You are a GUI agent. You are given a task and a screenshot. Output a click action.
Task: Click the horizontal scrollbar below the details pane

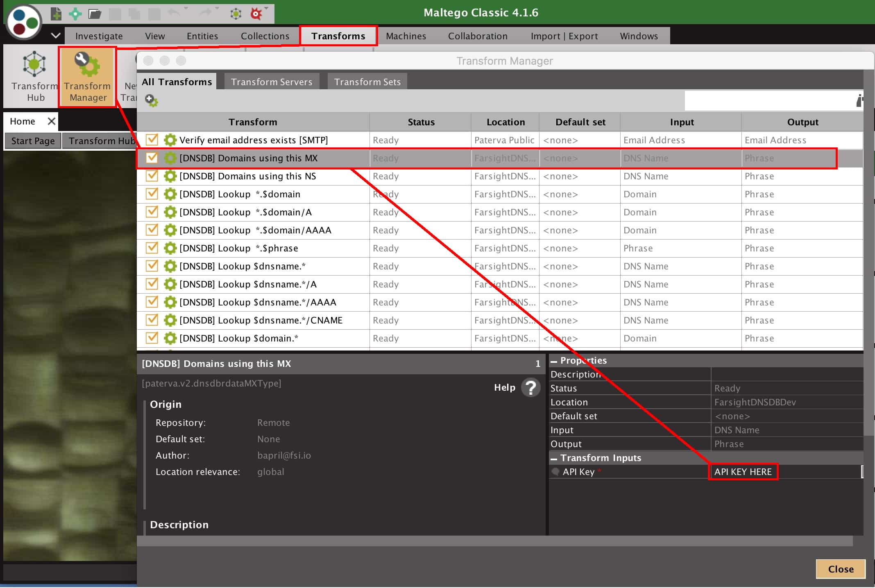point(495,541)
